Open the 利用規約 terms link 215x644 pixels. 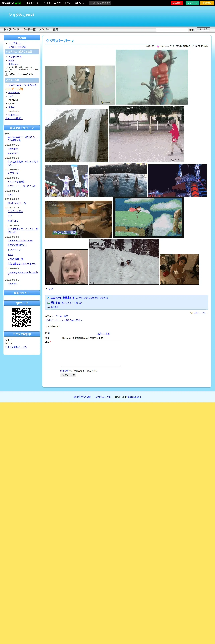click(x=65, y=371)
